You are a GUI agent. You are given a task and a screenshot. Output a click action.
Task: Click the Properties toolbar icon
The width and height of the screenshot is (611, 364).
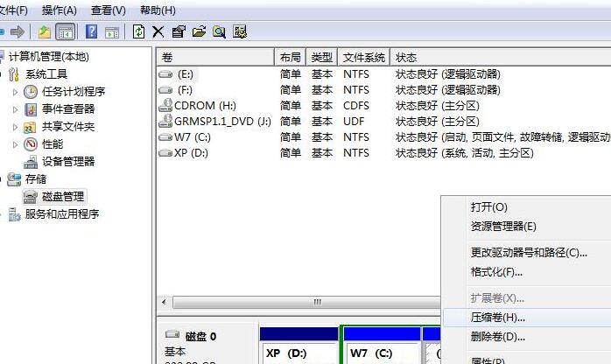179,31
